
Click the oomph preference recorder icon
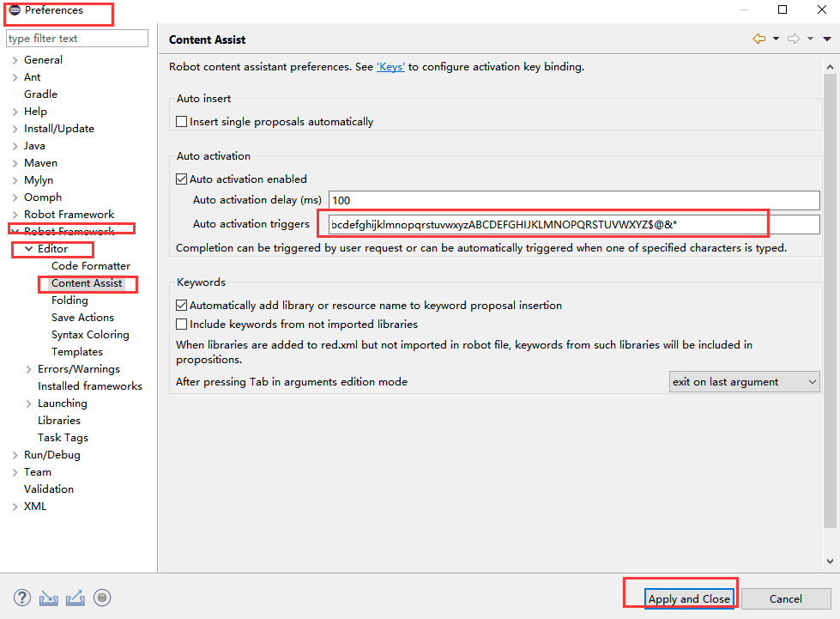[x=102, y=598]
